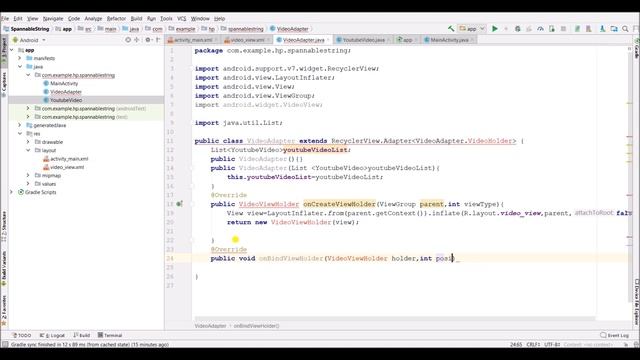The width and height of the screenshot is (640, 360).
Task: Expand the values folder
Action: tap(28, 184)
